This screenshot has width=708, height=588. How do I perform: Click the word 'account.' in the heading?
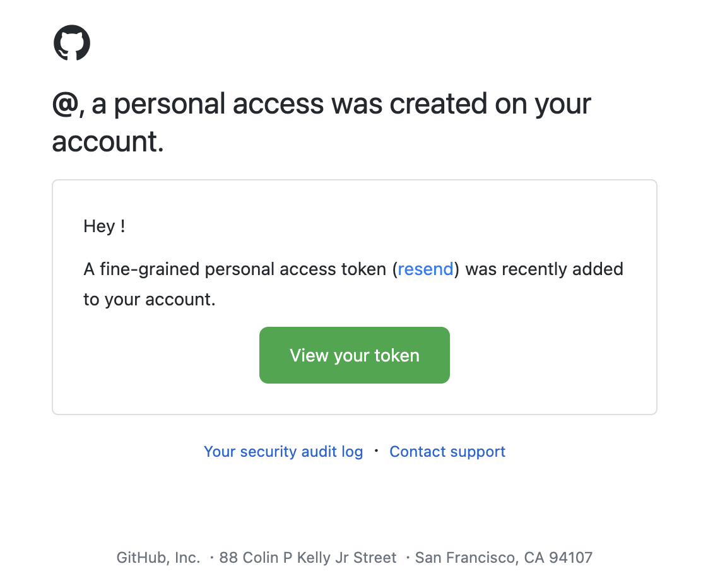[108, 142]
